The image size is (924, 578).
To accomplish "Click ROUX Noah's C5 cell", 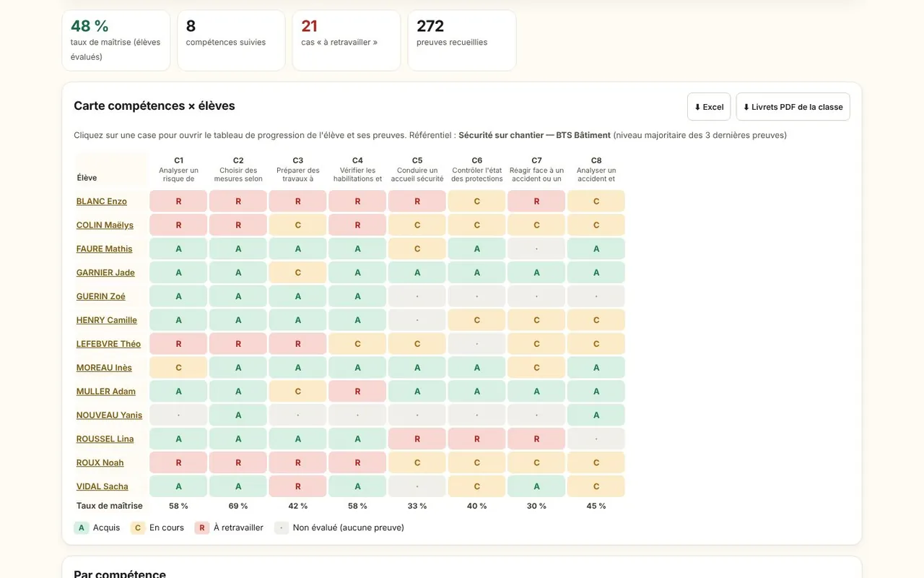I will [417, 464].
